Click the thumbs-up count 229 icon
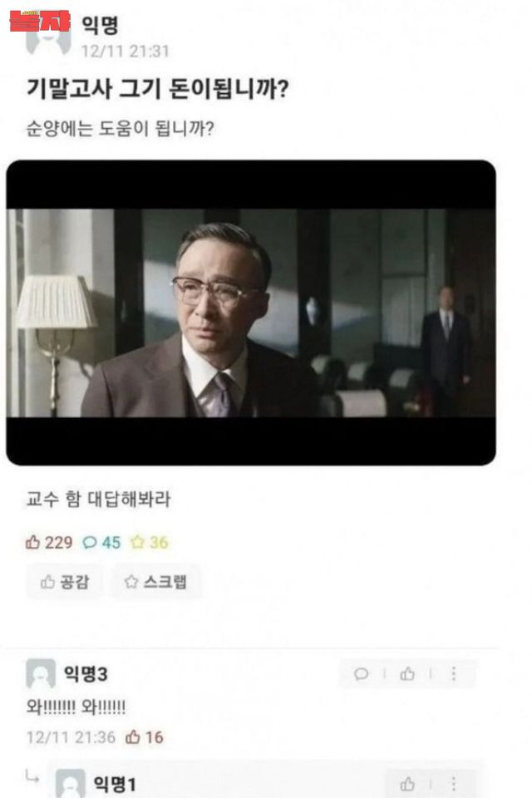 [33, 542]
